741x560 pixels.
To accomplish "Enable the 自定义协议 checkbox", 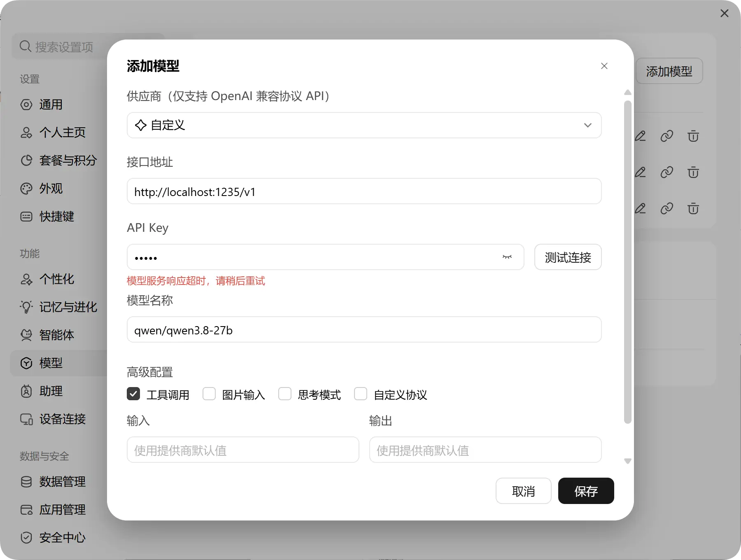I will pyautogui.click(x=361, y=394).
